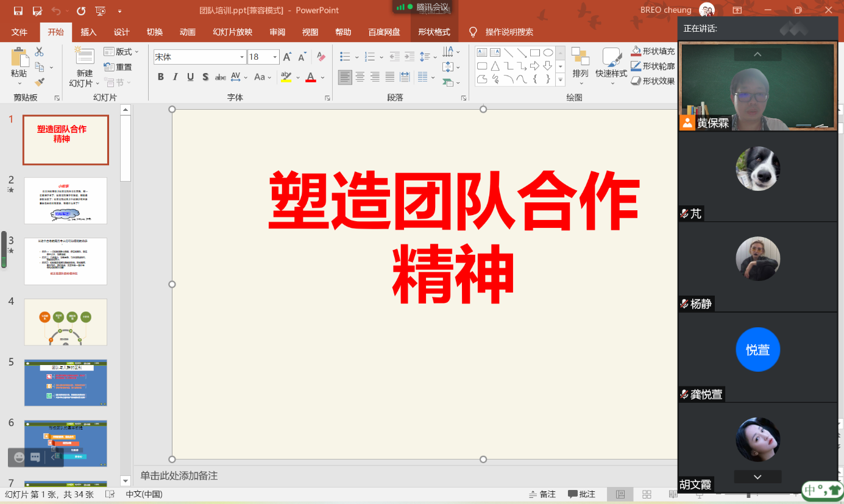Screen dimensions: 844x504
Task: Click the 重置 reset slide button
Action: (x=118, y=67)
